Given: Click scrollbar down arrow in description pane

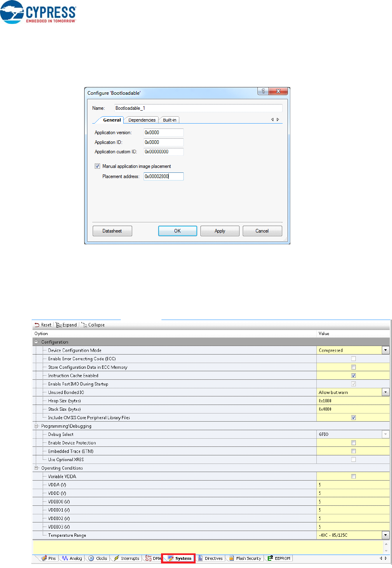Looking at the screenshot, I should (386, 551).
